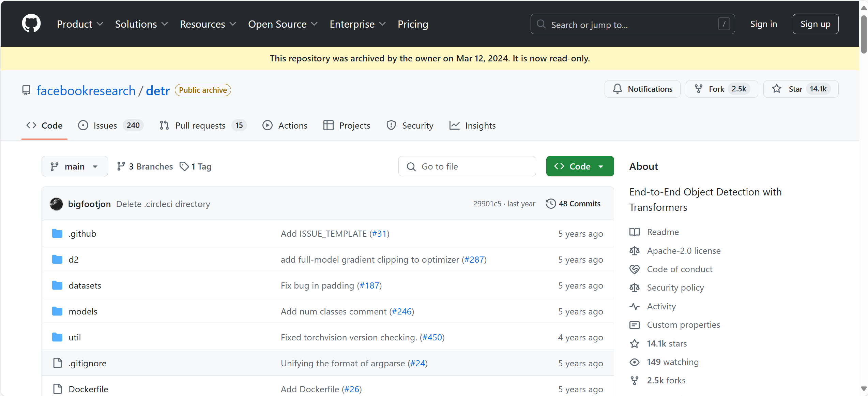868x396 pixels.
Task: Open the Actions tab
Action: click(x=285, y=126)
